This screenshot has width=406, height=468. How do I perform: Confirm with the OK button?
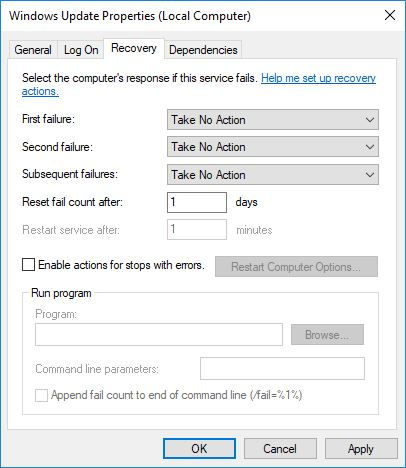199,449
